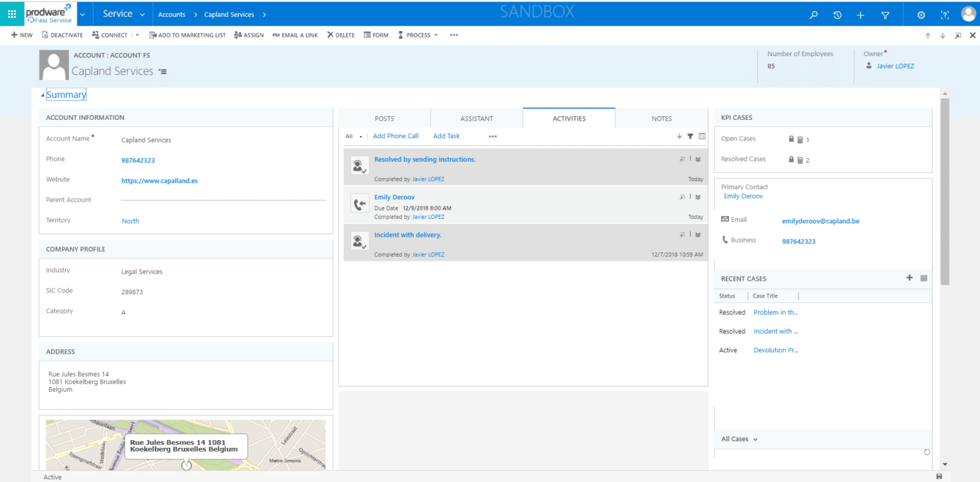The image size is (980, 482).
Task: Click EMAIL A LINK command
Action: [x=295, y=35]
